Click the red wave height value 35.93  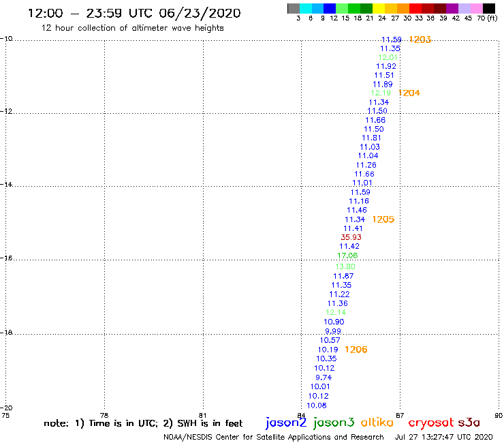[351, 237]
